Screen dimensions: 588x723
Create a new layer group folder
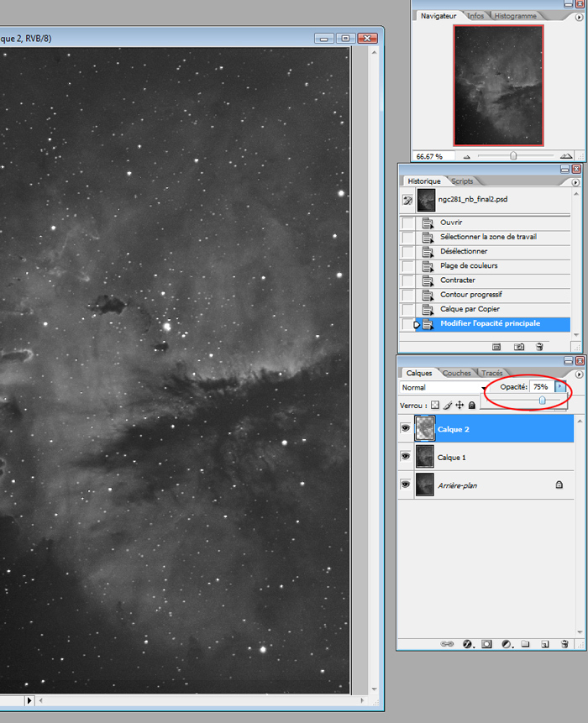[525, 644]
